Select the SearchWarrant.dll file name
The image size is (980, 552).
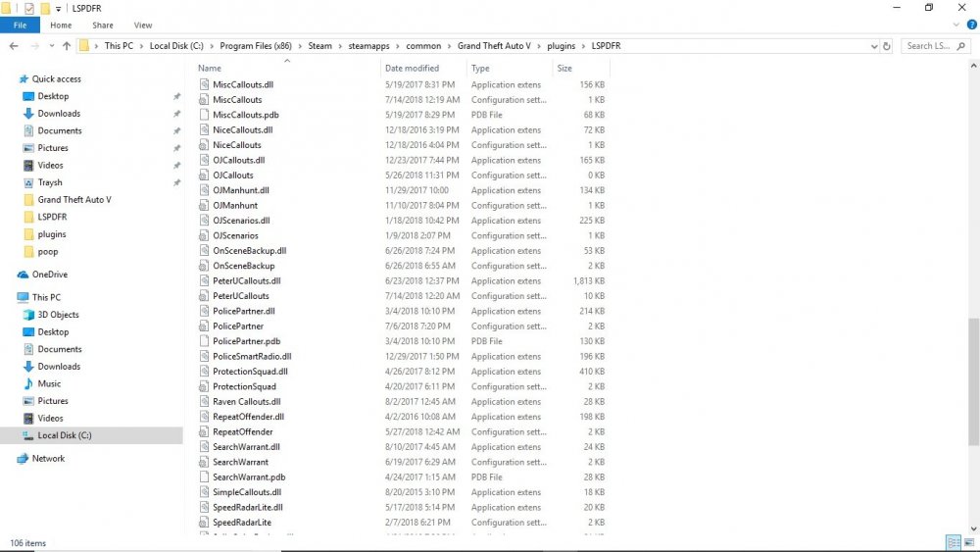246,447
